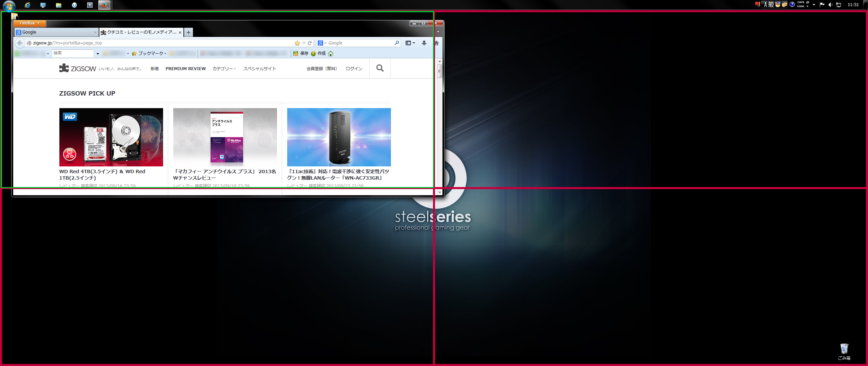Open the ブックマーク toolbar dropdown
The height and width of the screenshot is (366, 868).
(149, 54)
